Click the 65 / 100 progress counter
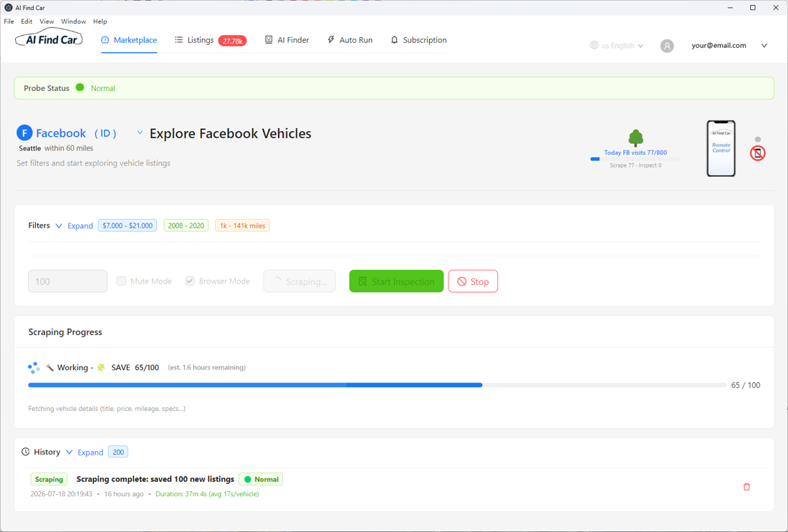Viewport: 788px width, 532px height. (x=746, y=385)
